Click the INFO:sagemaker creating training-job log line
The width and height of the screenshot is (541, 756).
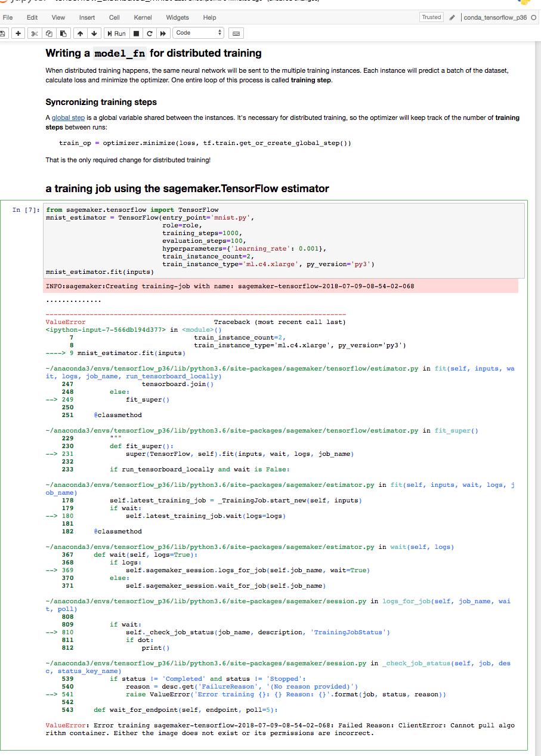coord(230,286)
